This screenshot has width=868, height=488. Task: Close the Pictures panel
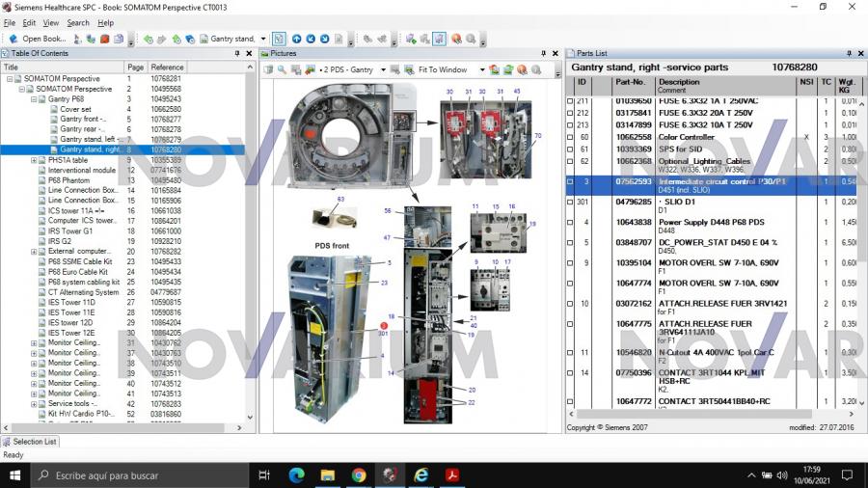555,54
